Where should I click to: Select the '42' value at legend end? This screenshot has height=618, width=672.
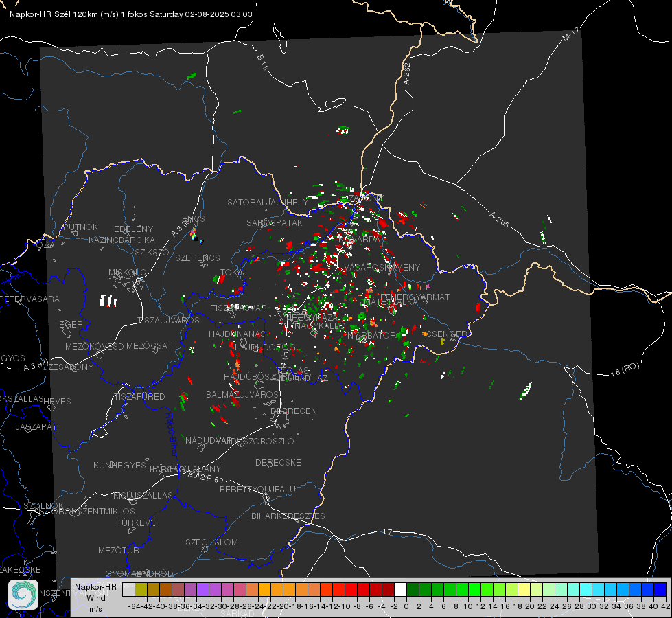666,606
